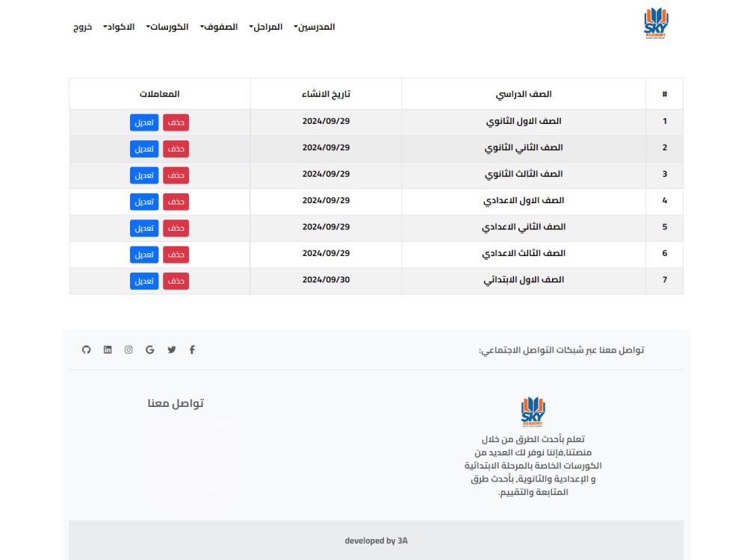Edit الصف الثالث الاعدادي row

click(144, 255)
